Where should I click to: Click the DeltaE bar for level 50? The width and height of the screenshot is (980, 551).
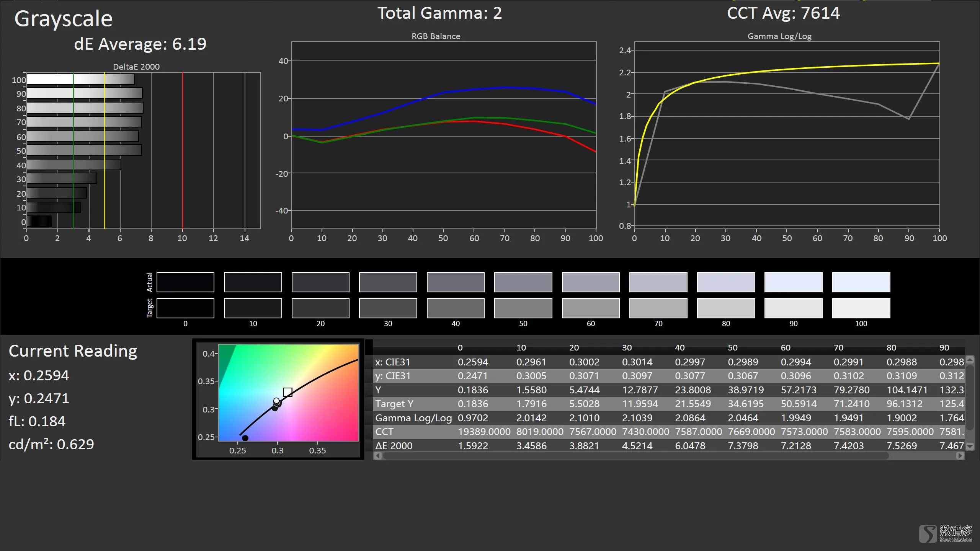click(x=84, y=150)
